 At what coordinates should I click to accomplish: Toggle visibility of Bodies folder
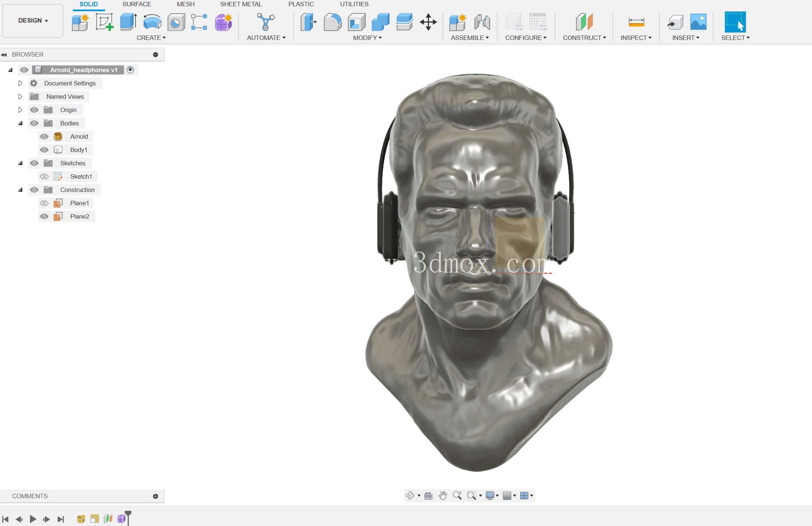[x=34, y=123]
